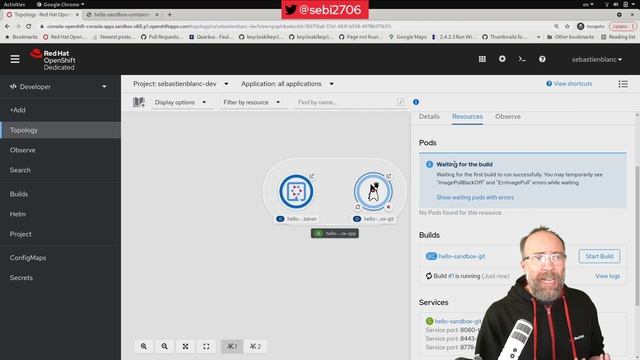Open Observe in the sidebar
Screen dimensions: 640x360
tap(60, 150)
